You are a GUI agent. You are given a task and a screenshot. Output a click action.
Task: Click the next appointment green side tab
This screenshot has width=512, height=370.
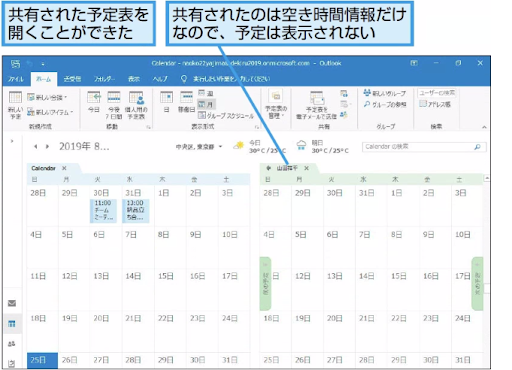point(477,284)
